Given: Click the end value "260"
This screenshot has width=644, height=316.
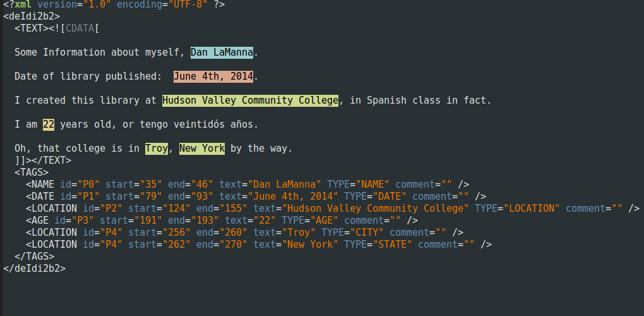Looking at the screenshot, I should coord(233,232).
